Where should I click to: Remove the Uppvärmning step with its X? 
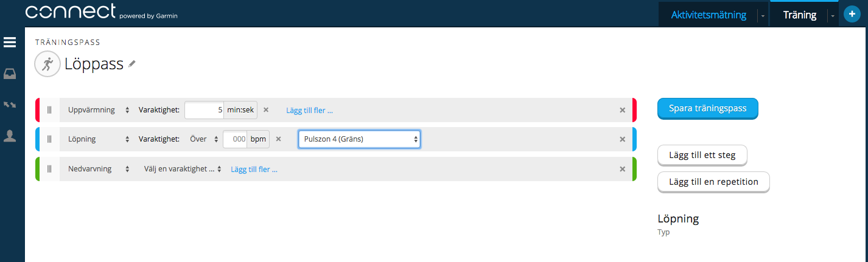(x=622, y=110)
